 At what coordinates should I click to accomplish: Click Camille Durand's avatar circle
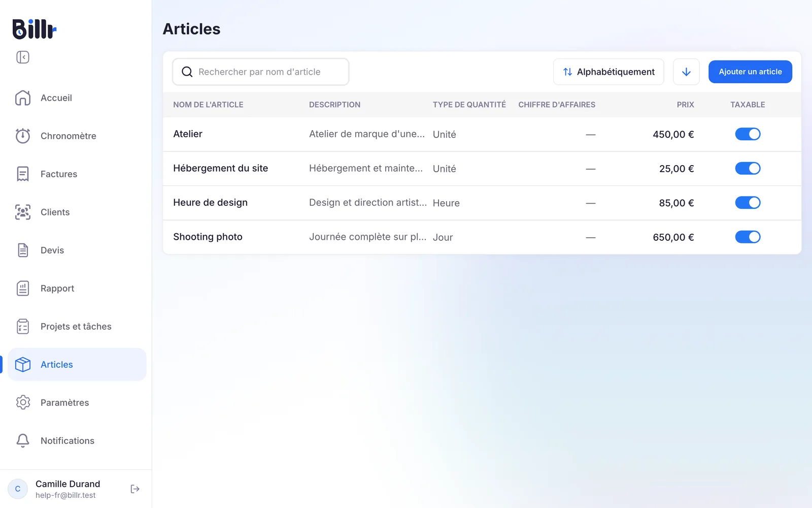click(x=18, y=489)
